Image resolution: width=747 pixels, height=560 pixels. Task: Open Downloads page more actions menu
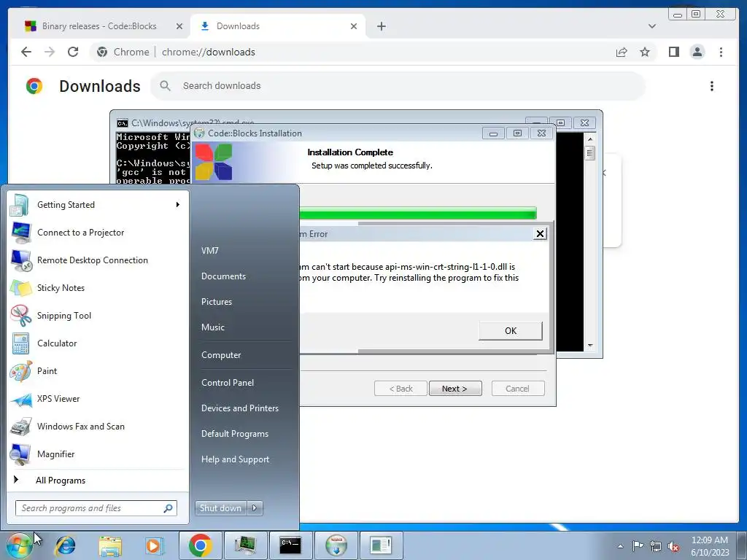[x=712, y=86]
